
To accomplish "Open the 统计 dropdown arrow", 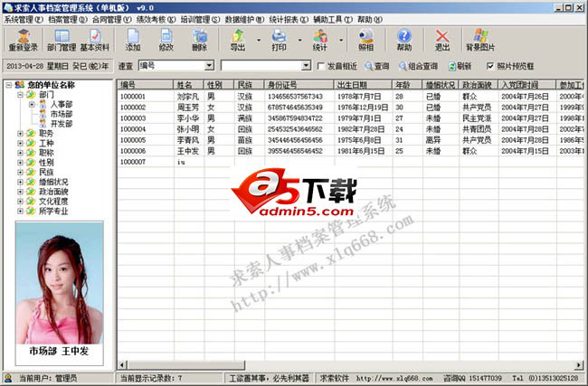I will point(341,40).
